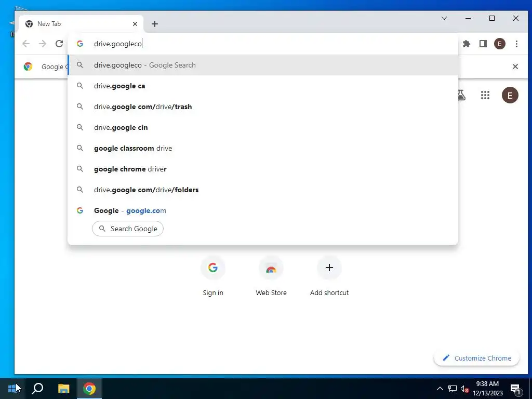532x399 pixels.
Task: Open the Google apps grid
Action: point(485,96)
